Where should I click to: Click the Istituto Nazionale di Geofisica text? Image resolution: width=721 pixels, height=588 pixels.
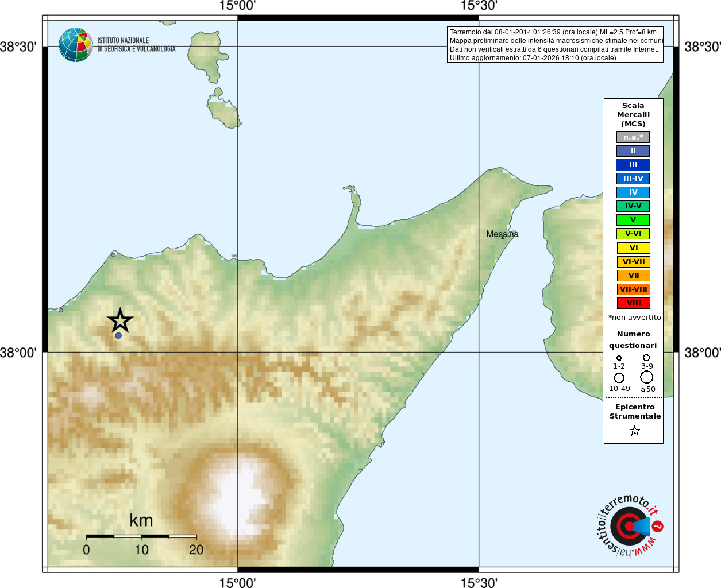point(136,45)
